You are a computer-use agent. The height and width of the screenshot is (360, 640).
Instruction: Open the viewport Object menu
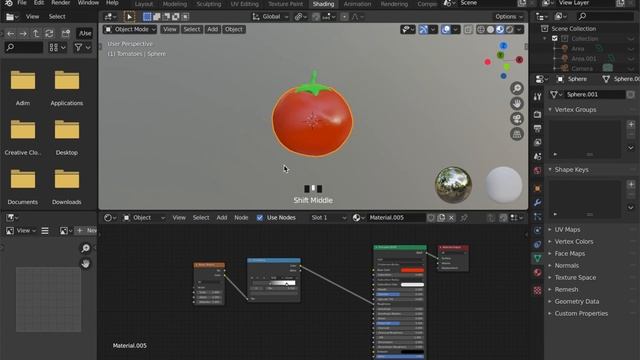pyautogui.click(x=233, y=29)
